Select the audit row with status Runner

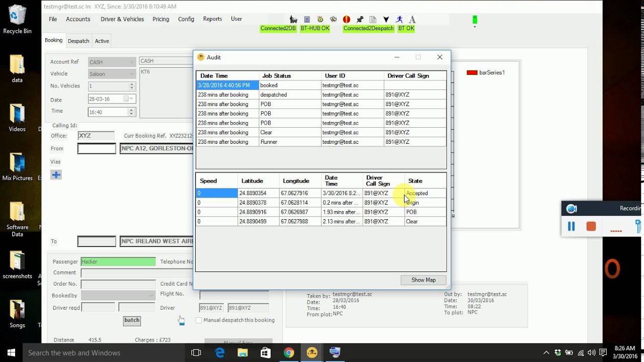click(x=321, y=142)
